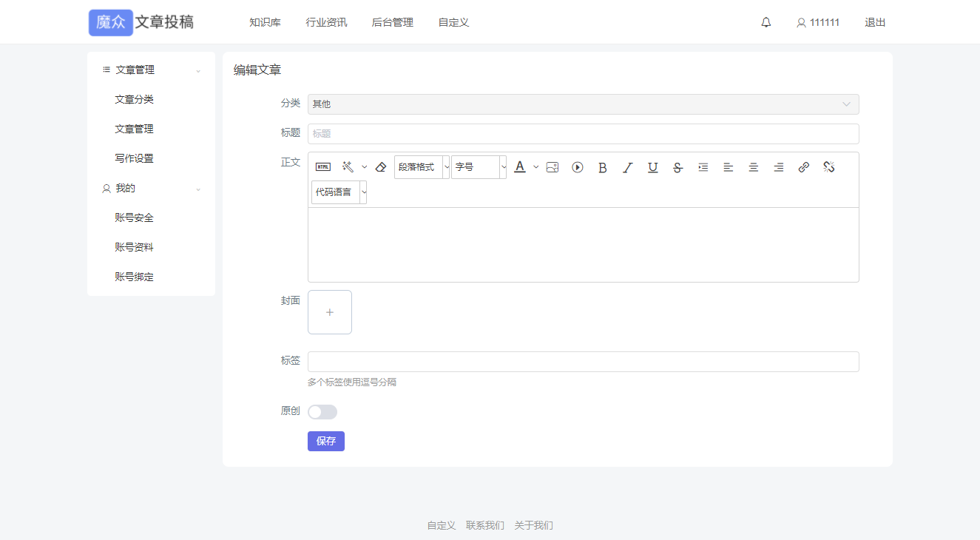Viewport: 980px width, 540px height.
Task: Insert video with the play icon
Action: [578, 167]
